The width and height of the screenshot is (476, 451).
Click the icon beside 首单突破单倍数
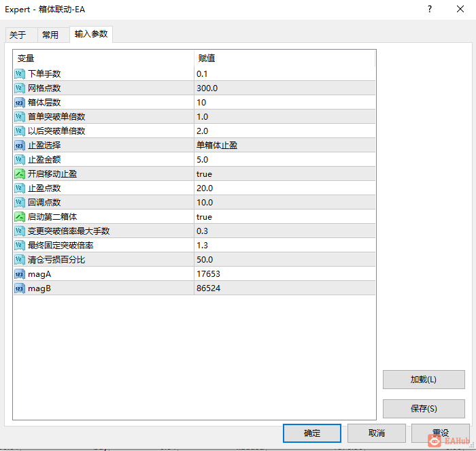point(20,116)
